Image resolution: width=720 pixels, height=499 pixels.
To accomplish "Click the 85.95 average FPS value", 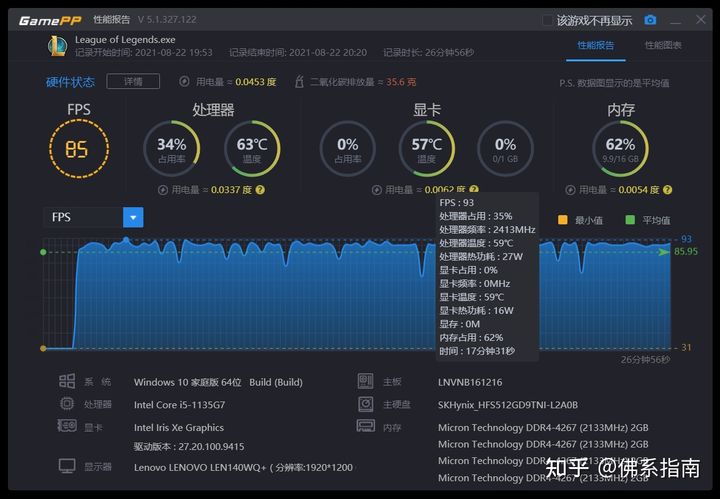I will (686, 252).
